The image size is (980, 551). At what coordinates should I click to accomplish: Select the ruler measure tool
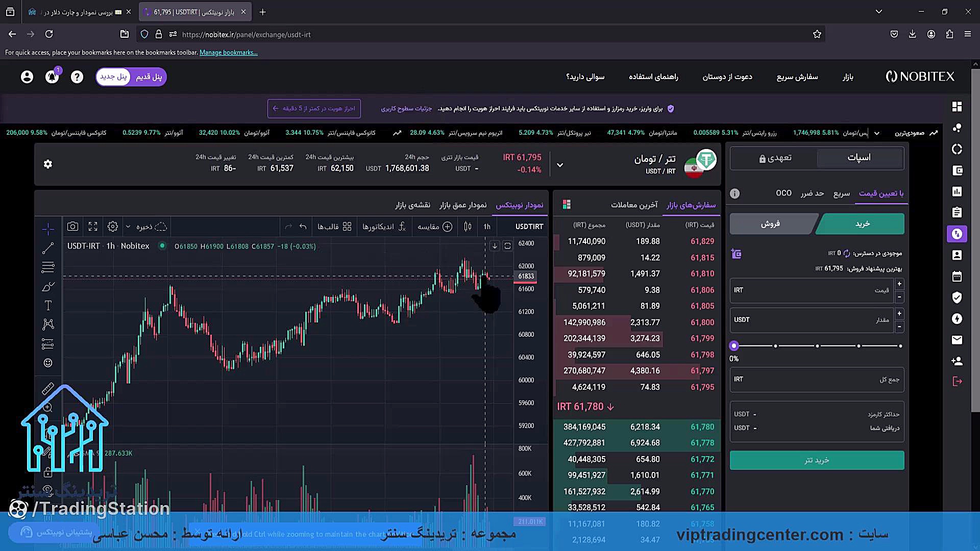click(48, 389)
